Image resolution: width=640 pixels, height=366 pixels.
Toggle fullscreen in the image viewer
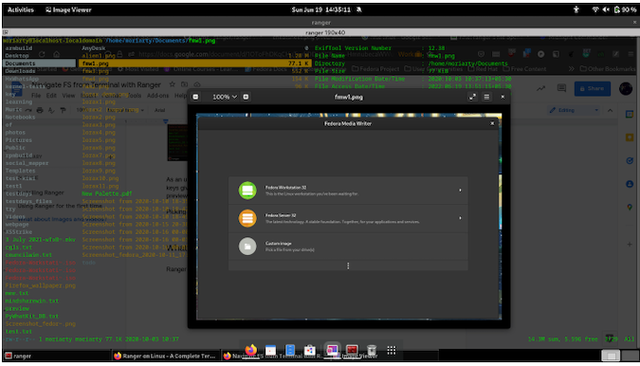472,97
